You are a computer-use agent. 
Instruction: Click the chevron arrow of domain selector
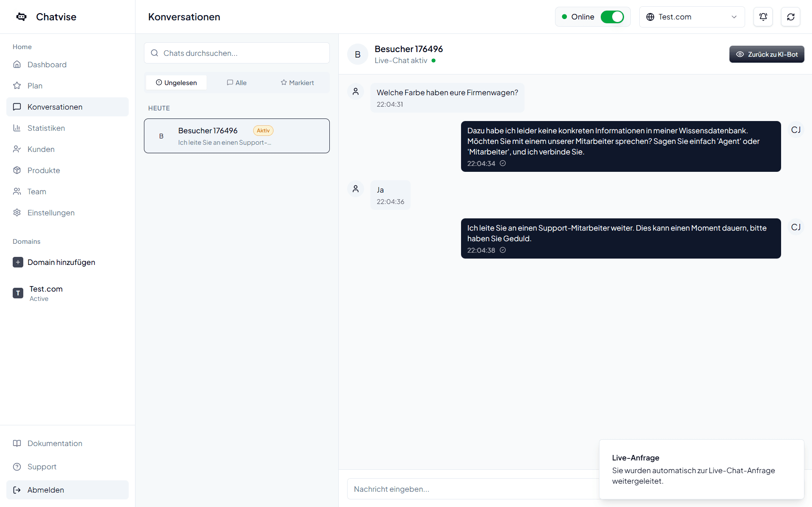pos(734,17)
